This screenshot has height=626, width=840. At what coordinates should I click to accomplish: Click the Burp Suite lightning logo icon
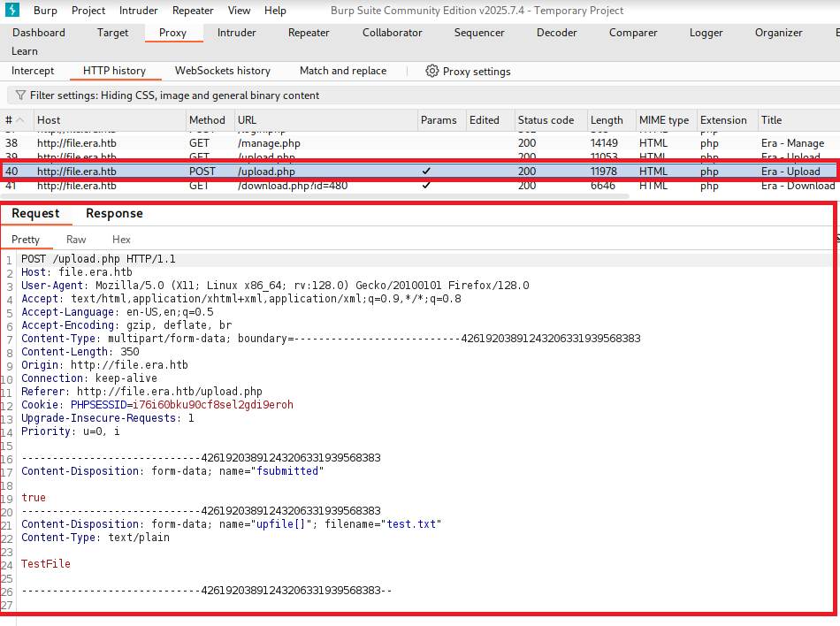tap(12, 11)
